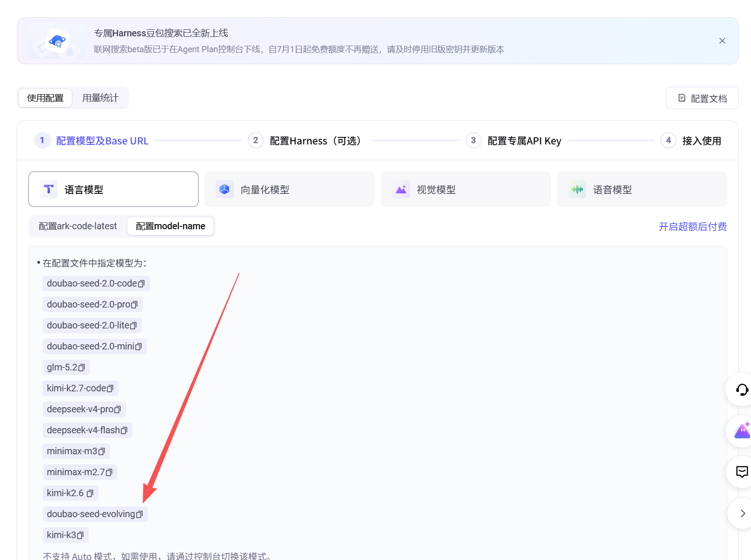
Task: Copy the doubao-seed-2.0-pro model name
Action: click(x=134, y=305)
